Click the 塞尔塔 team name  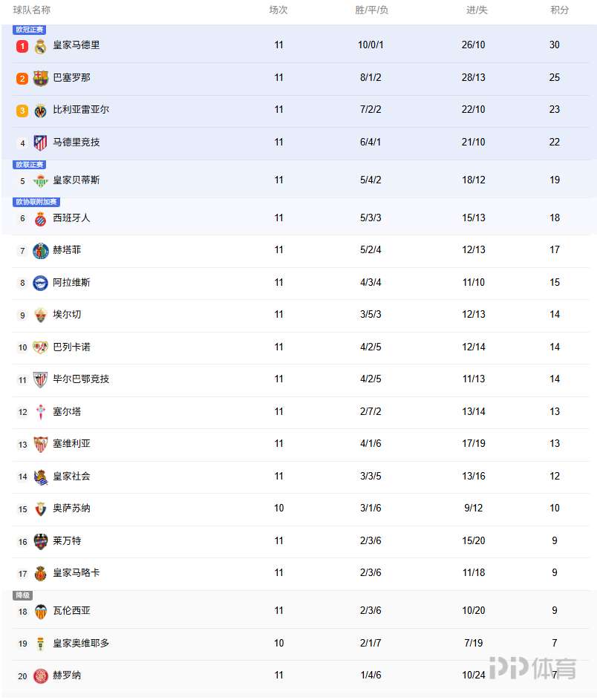click(x=67, y=411)
